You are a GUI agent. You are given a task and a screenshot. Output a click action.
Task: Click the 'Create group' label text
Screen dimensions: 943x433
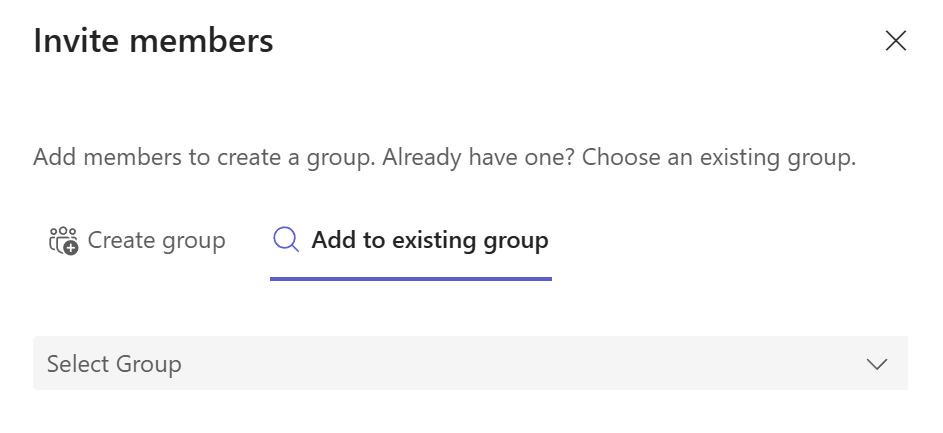(157, 241)
